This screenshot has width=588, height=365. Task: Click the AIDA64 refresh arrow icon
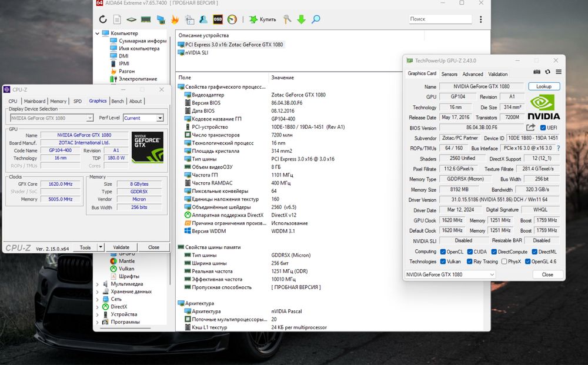[103, 19]
